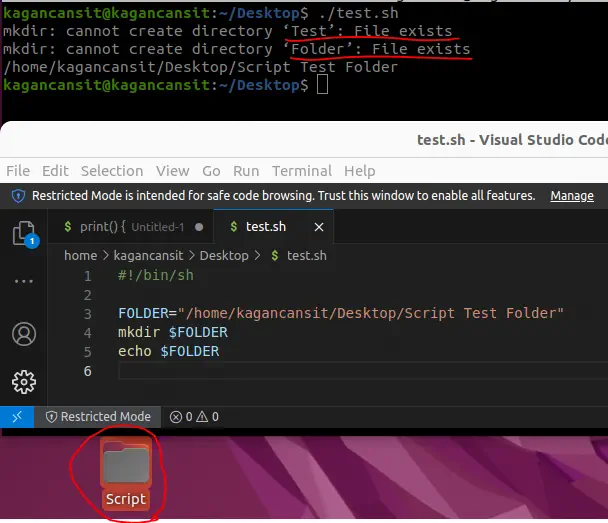This screenshot has height=523, width=608.
Task: Open the Terminal menu
Action: [302, 171]
